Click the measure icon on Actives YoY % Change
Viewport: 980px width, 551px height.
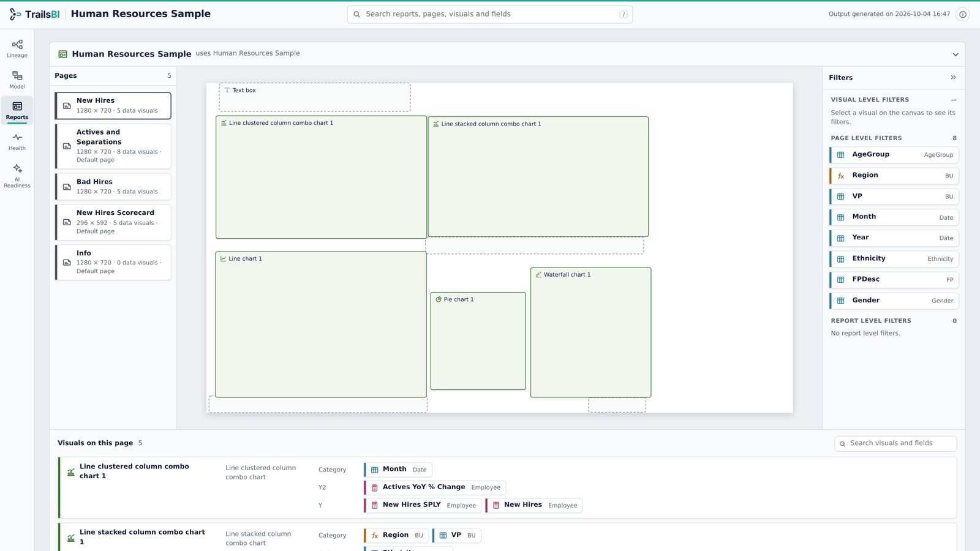click(375, 488)
